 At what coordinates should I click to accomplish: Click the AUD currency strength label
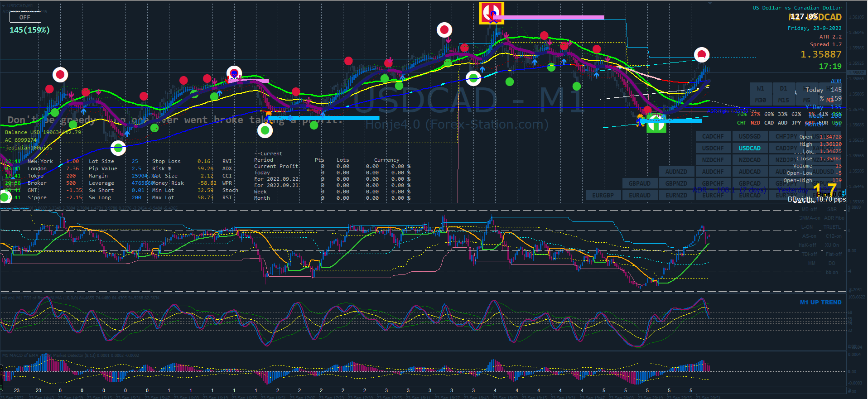point(783,123)
